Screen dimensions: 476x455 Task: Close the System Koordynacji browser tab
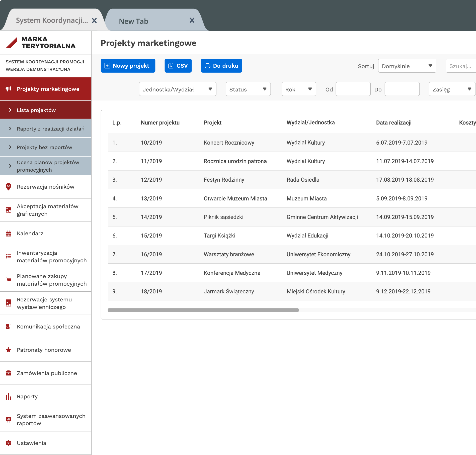click(x=94, y=21)
